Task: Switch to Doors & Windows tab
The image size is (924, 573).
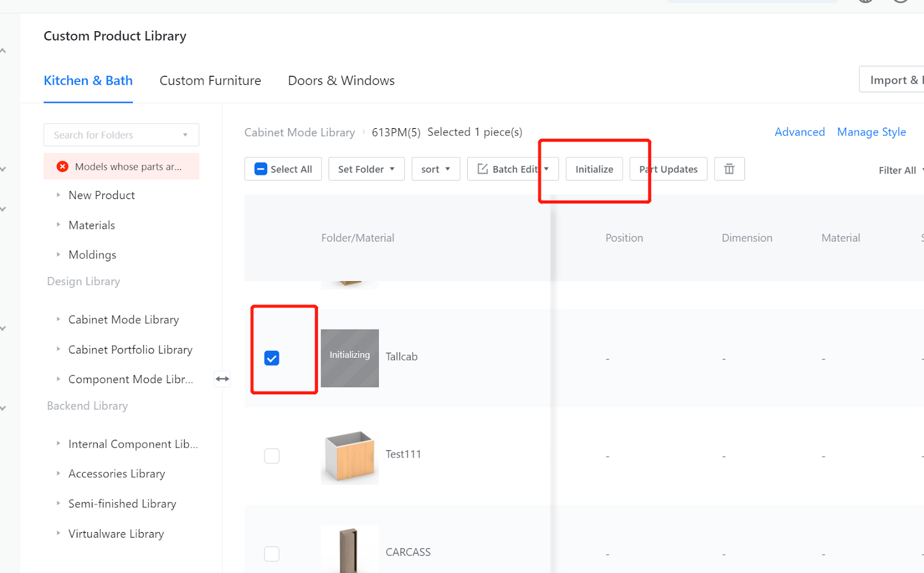Action: point(341,81)
